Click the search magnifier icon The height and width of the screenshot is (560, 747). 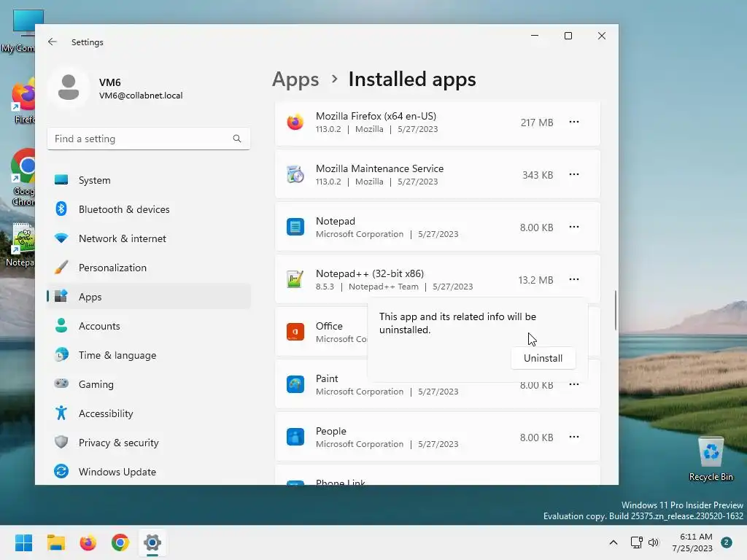(237, 139)
